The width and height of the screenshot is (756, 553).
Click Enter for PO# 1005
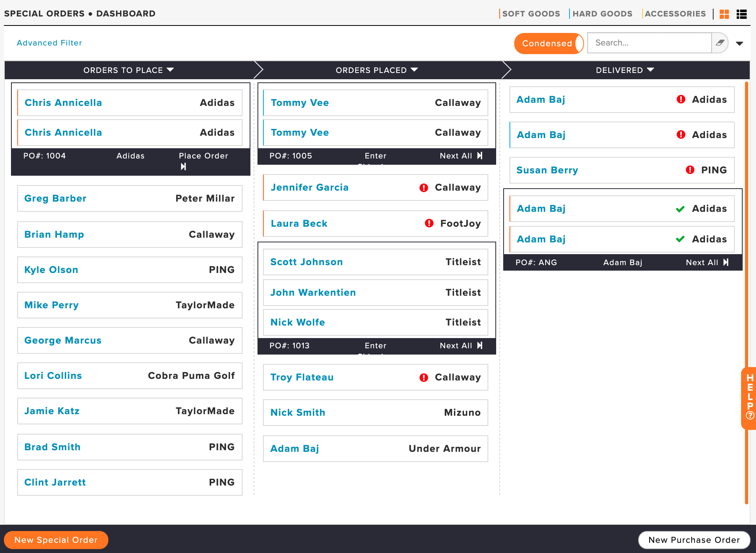tap(376, 156)
